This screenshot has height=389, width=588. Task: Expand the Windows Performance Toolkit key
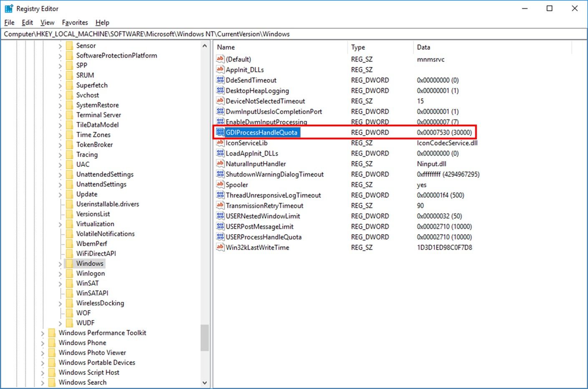tap(43, 333)
